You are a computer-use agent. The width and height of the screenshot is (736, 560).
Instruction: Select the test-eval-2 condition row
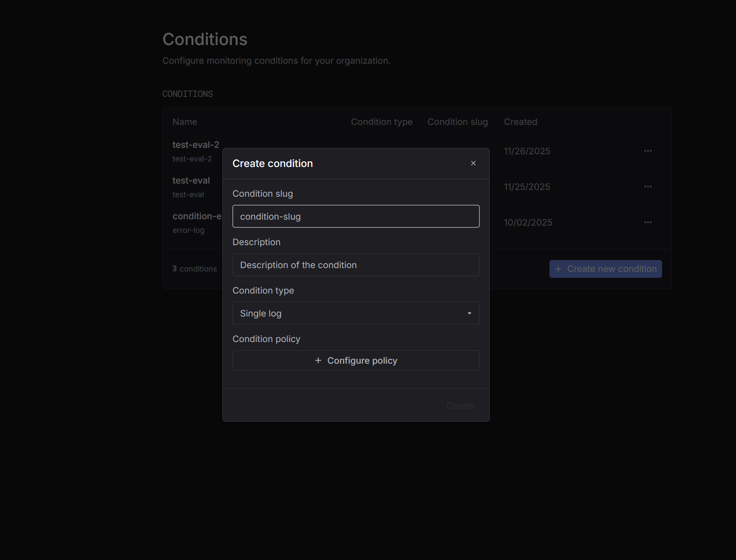pyautogui.click(x=195, y=145)
